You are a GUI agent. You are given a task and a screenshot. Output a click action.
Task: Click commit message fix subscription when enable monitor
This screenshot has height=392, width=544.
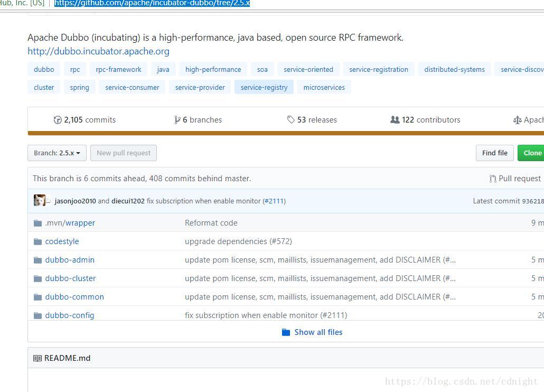pyautogui.click(x=204, y=201)
